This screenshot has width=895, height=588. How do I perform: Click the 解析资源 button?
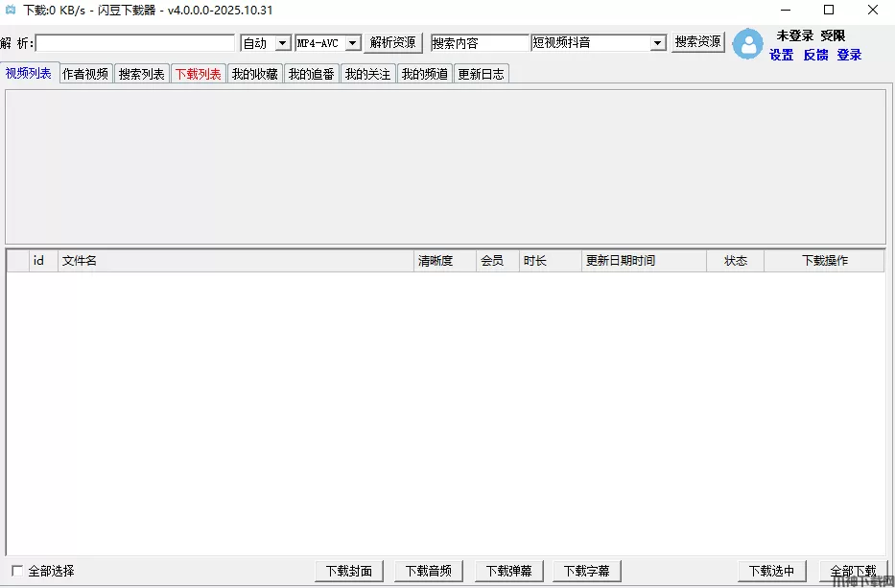[x=392, y=43]
